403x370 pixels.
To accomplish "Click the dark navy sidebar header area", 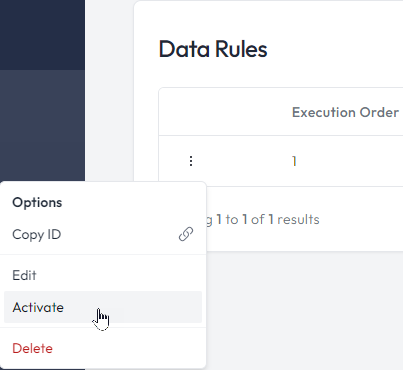I will point(42,35).
